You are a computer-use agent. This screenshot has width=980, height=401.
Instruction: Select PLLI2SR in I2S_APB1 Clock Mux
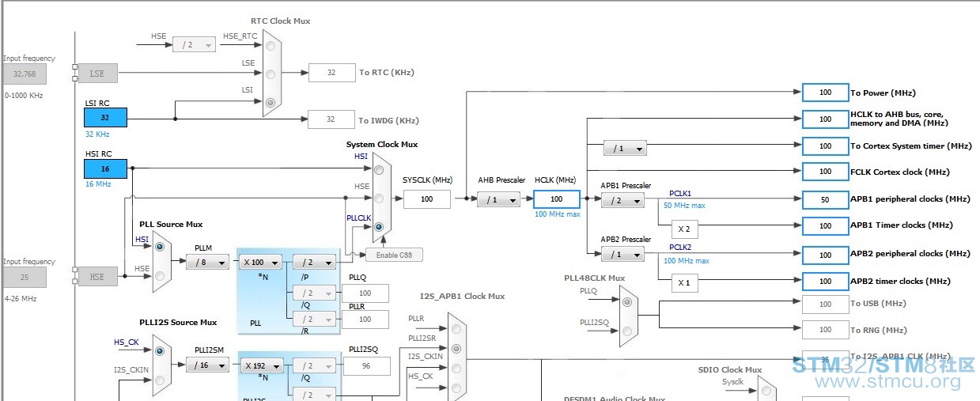[x=456, y=348]
